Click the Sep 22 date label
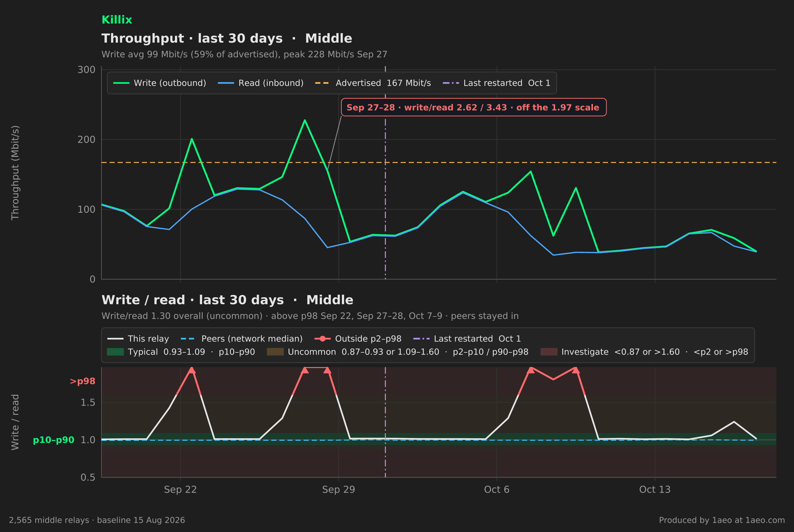The image size is (794, 532). point(180,490)
